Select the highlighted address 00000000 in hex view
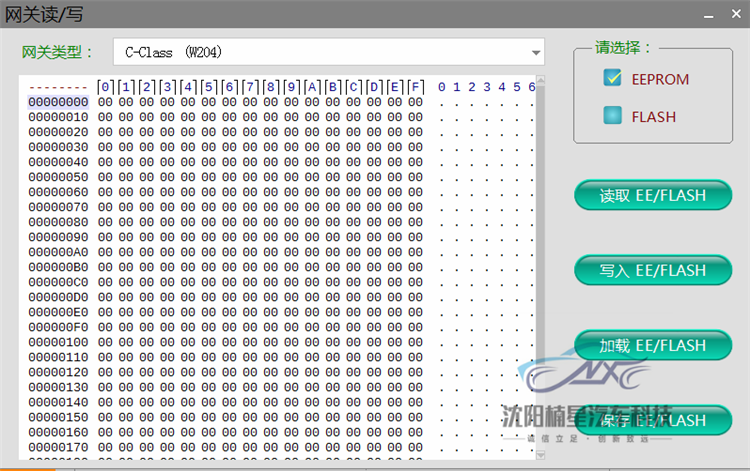Screen dimensions: 750x471 coord(58,102)
